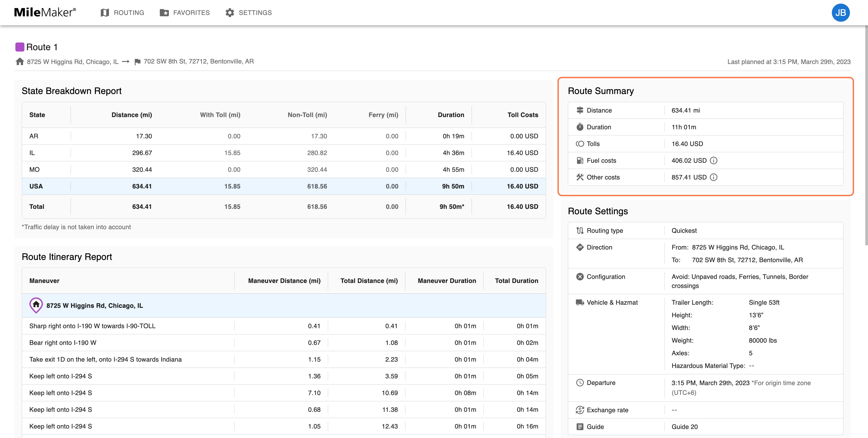Click maneuver Bear right onto I-190 W
The height and width of the screenshot is (438, 868).
63,343
